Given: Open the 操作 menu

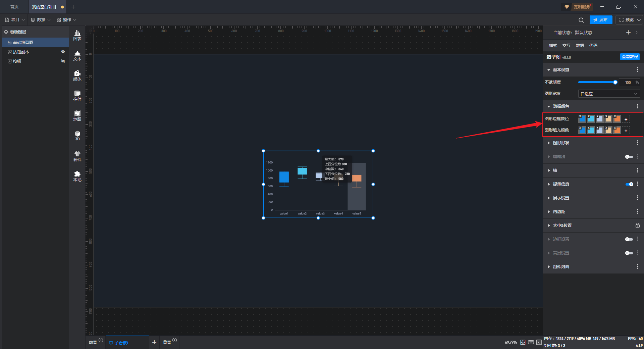Looking at the screenshot, I should 66,20.
